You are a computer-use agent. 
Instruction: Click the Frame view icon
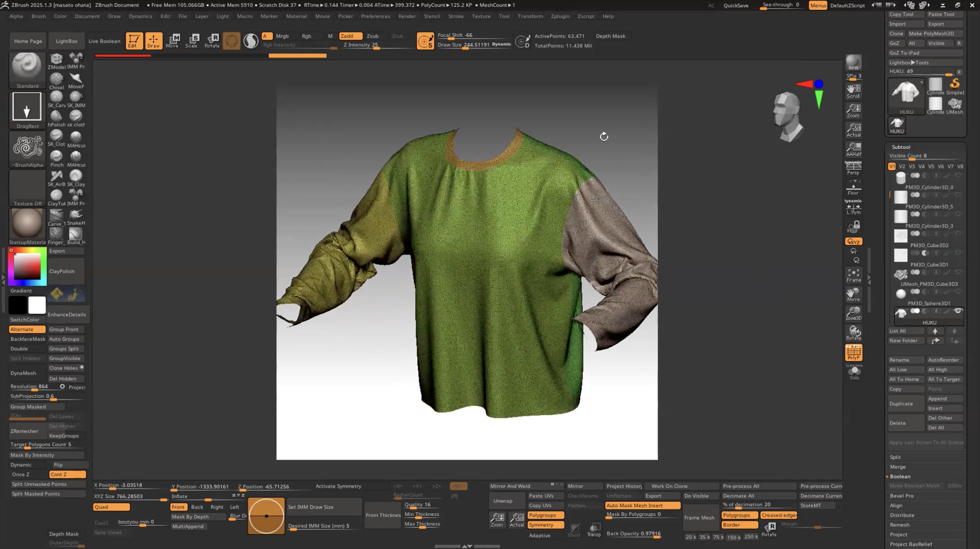coord(853,275)
